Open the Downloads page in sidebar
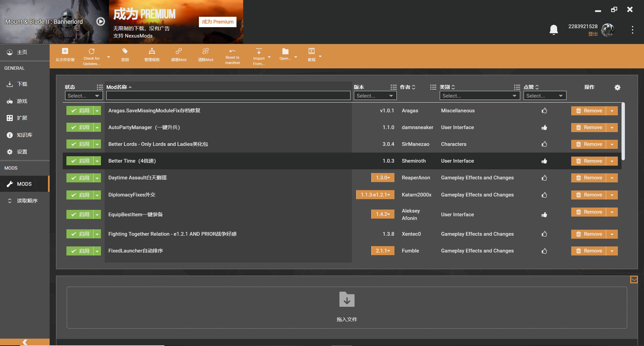This screenshot has height=346, width=644. coord(25,84)
